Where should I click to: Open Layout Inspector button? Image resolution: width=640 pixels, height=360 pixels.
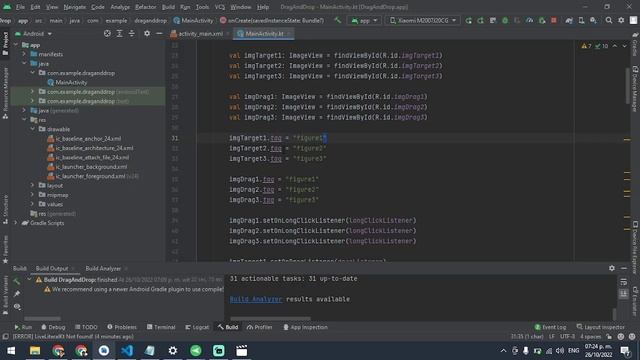click(x=601, y=327)
